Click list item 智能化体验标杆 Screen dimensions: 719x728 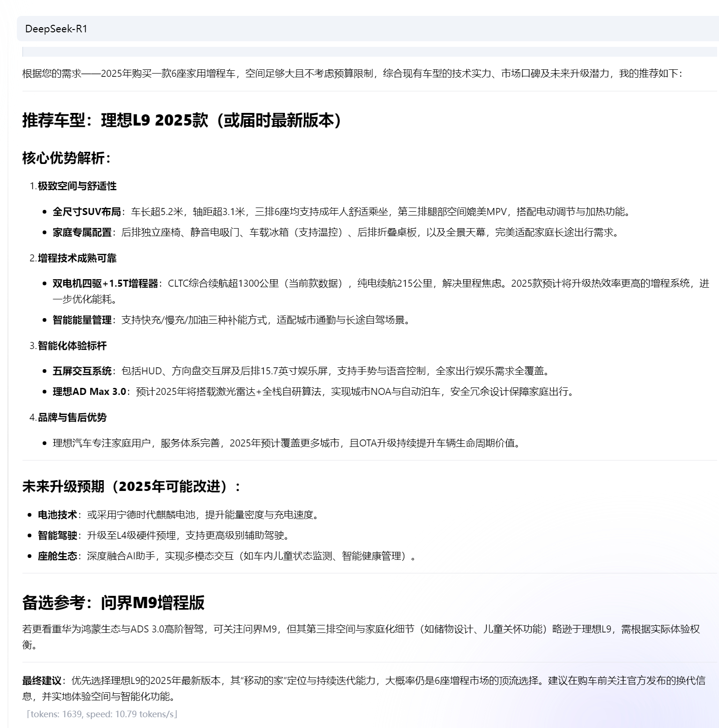click(x=72, y=346)
